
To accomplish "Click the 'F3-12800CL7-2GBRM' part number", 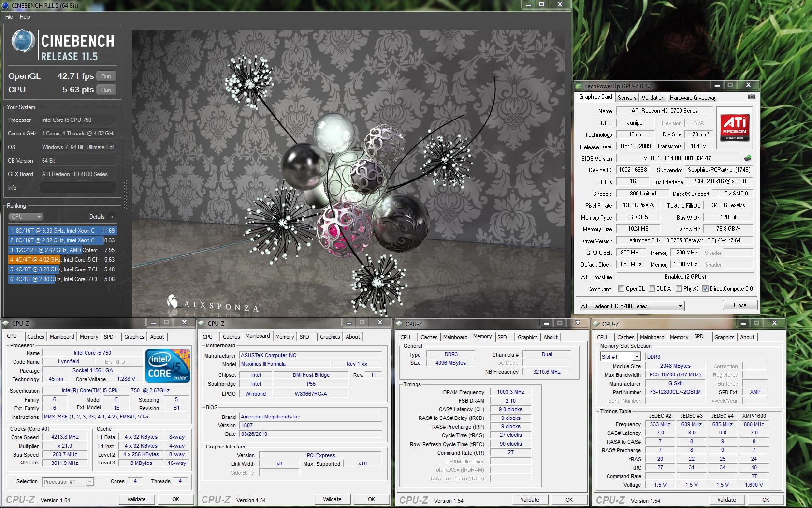I will pyautogui.click(x=675, y=392).
